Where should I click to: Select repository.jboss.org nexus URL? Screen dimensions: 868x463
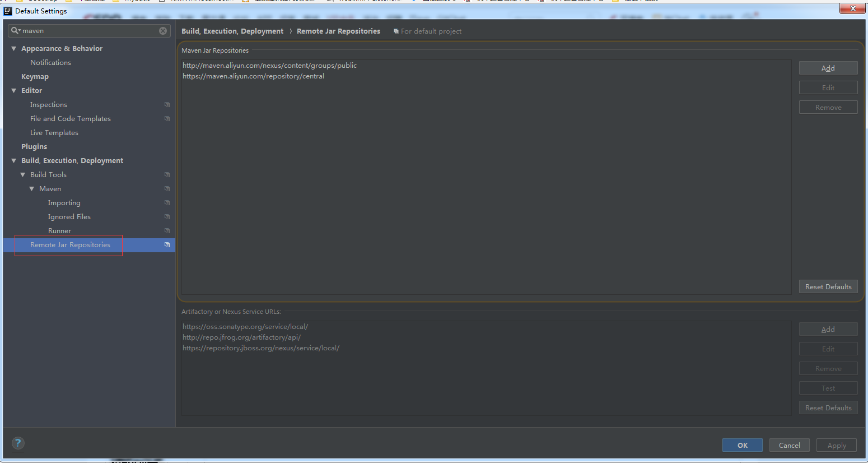(x=261, y=348)
